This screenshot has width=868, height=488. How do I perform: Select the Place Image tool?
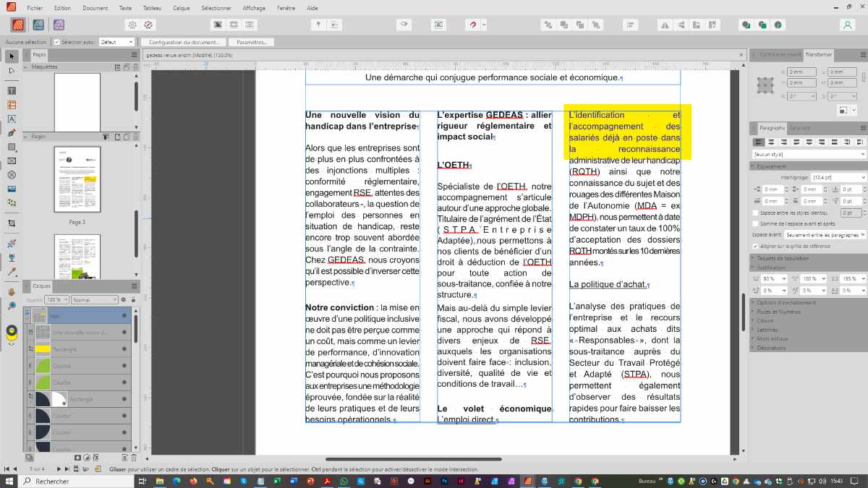[x=12, y=189]
